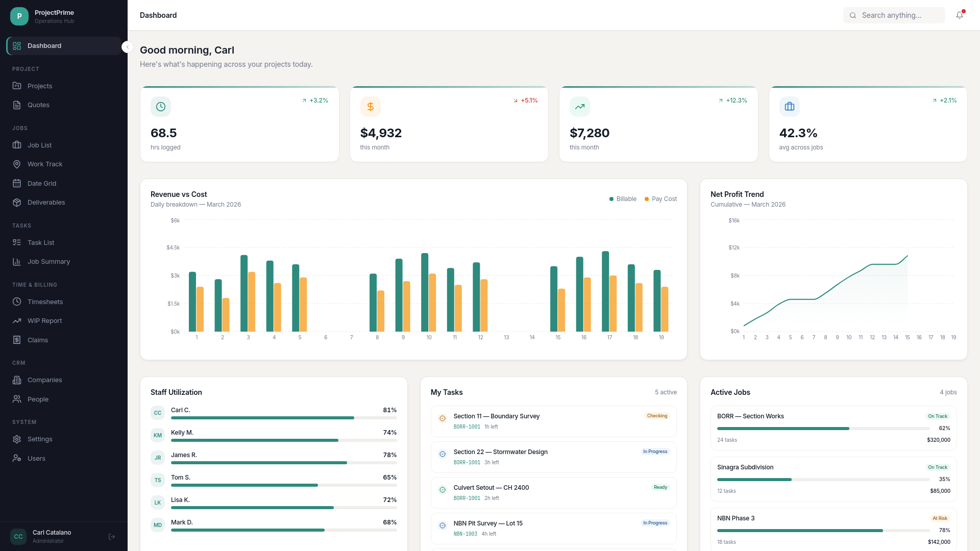Open the BORR — Section Works job card
Image resolution: width=980 pixels, height=551 pixels.
(834, 428)
